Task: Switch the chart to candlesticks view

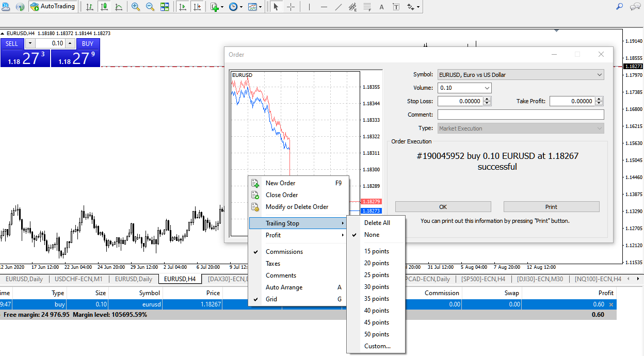Action: (x=105, y=7)
